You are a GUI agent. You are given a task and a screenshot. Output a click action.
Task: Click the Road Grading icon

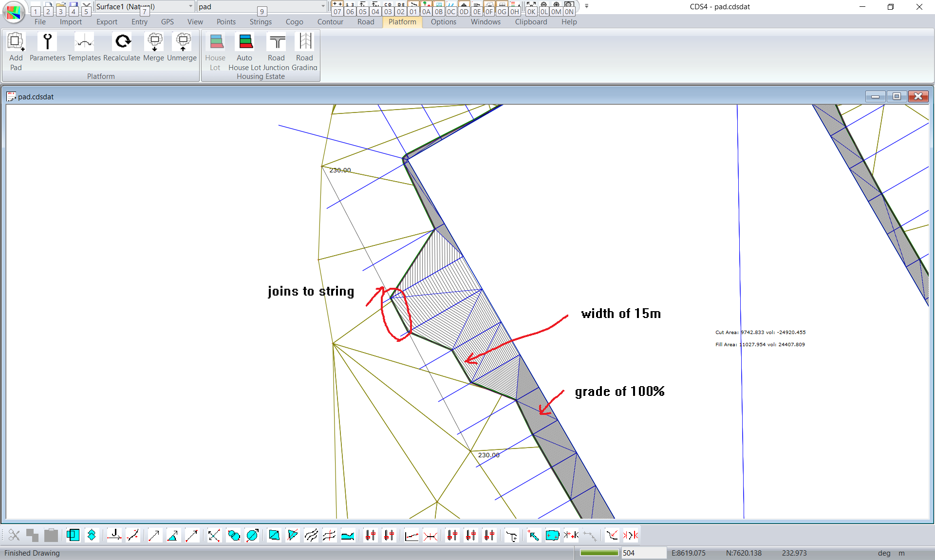coord(305,42)
